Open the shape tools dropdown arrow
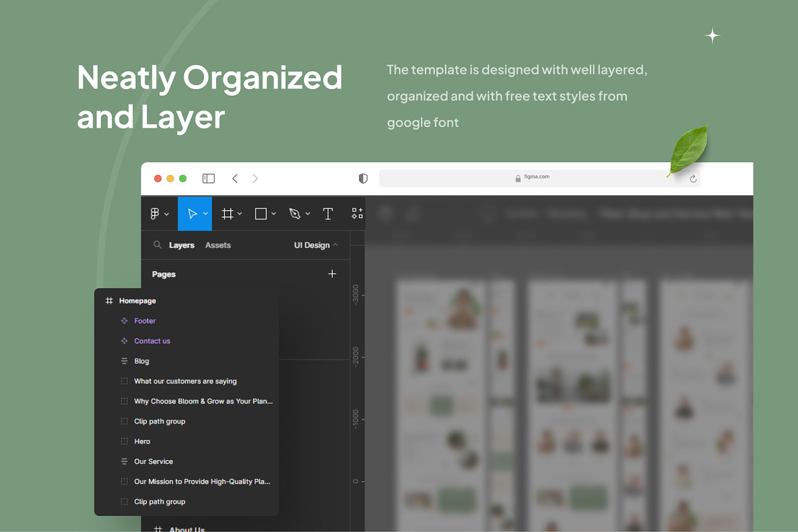 tap(274, 214)
